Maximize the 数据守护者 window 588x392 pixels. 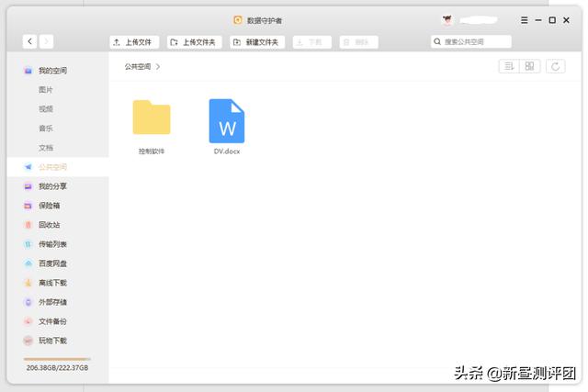552,20
